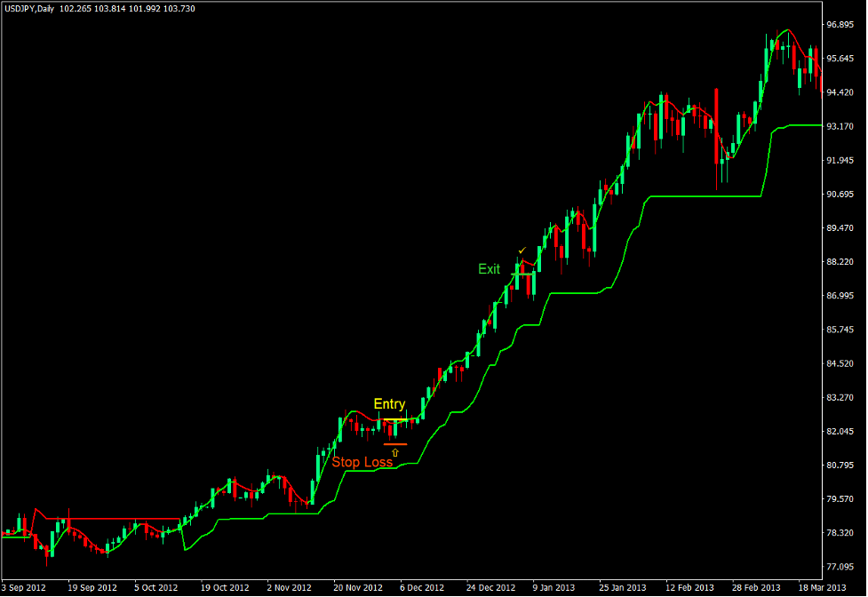The image size is (868, 597).
Task: Click the 90.695 price axis label
Action: 840,194
